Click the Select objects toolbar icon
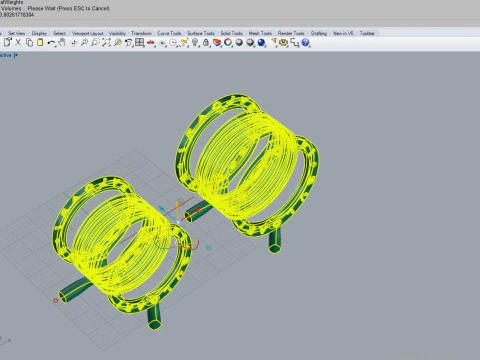Viewport: 480px width, 360px height. pyautogui.click(x=184, y=43)
